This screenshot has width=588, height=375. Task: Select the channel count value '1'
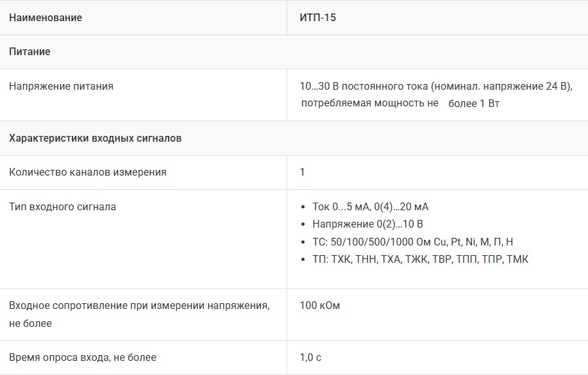303,172
